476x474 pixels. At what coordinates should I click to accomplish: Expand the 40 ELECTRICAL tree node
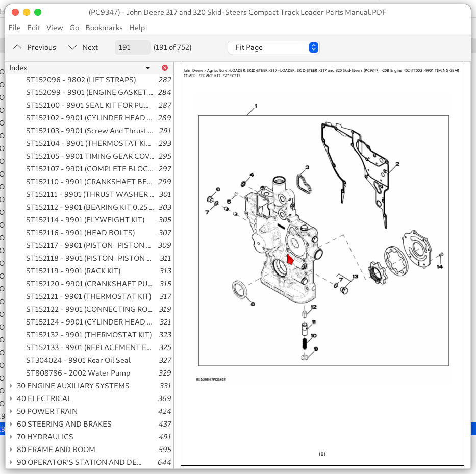click(x=11, y=398)
